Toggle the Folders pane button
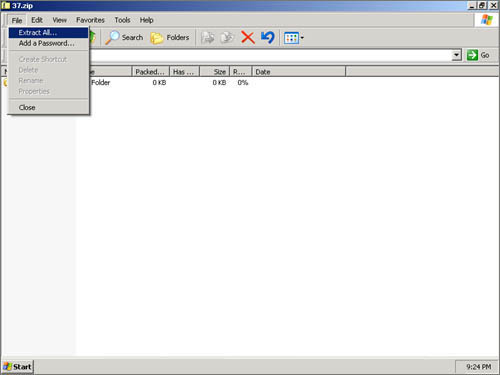The height and width of the screenshot is (375, 500). 170,38
